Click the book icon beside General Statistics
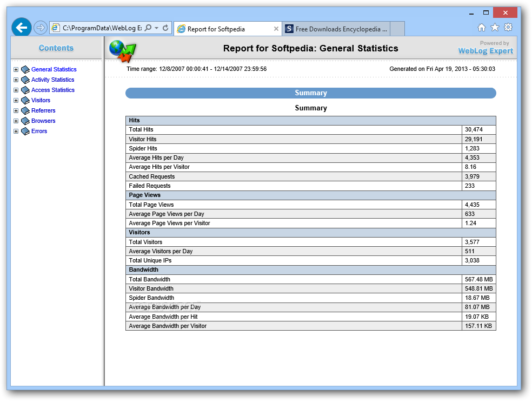The width and height of the screenshot is (532, 401). coord(25,70)
